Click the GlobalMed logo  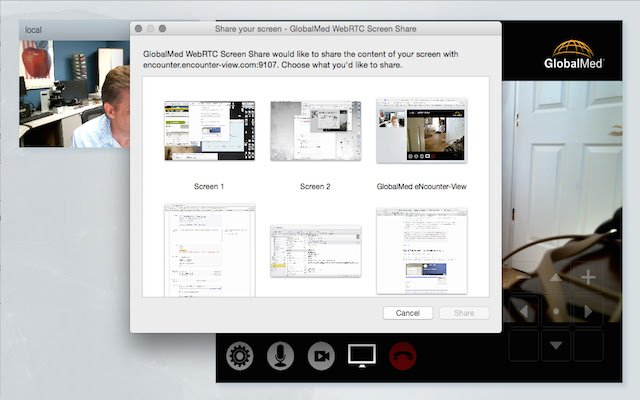tap(573, 54)
